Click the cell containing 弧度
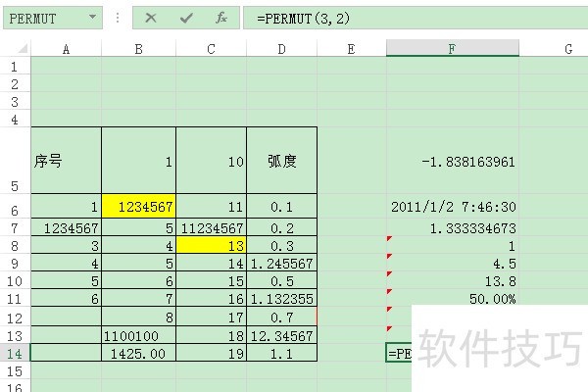 (x=281, y=161)
